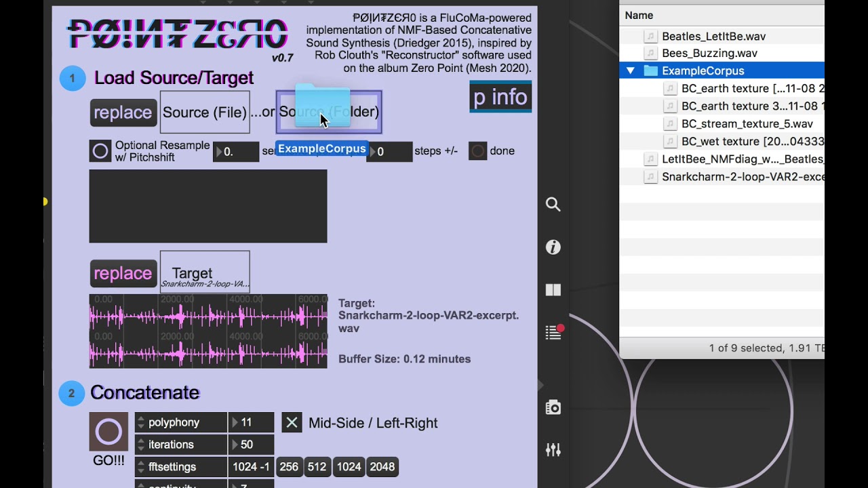Click the steps +/- number box
868x488 pixels.
click(x=389, y=152)
